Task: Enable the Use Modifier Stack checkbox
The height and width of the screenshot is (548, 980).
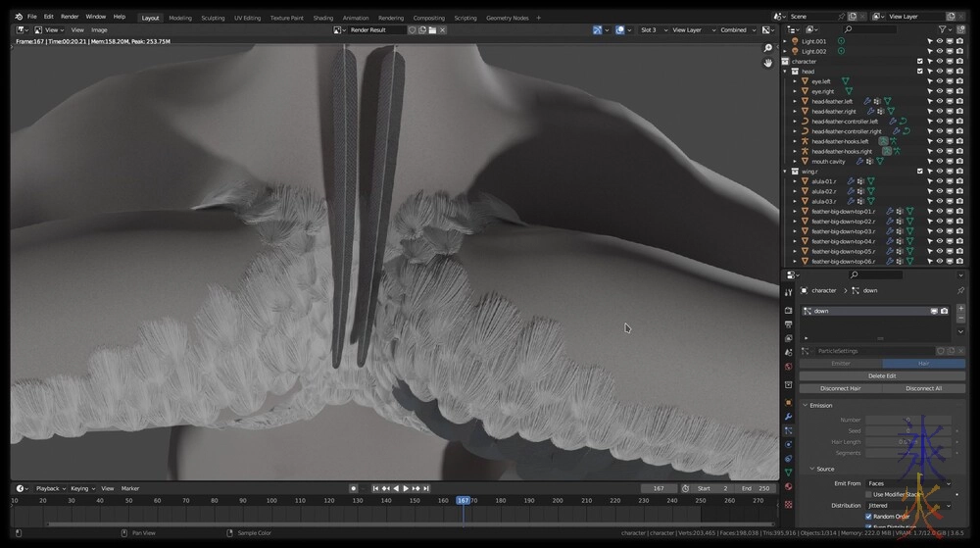Action: (868, 494)
